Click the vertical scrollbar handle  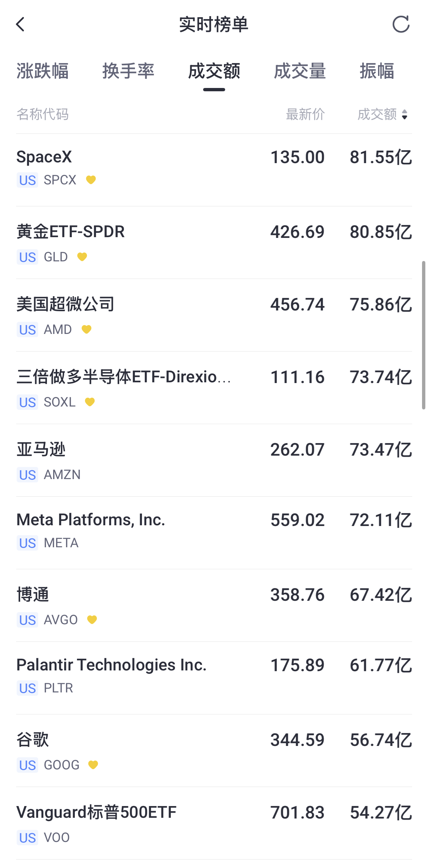pyautogui.click(x=423, y=335)
